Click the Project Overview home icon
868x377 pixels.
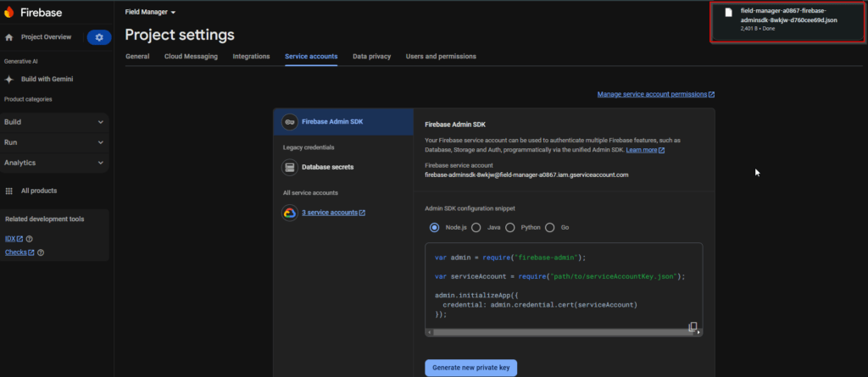pyautogui.click(x=8, y=37)
